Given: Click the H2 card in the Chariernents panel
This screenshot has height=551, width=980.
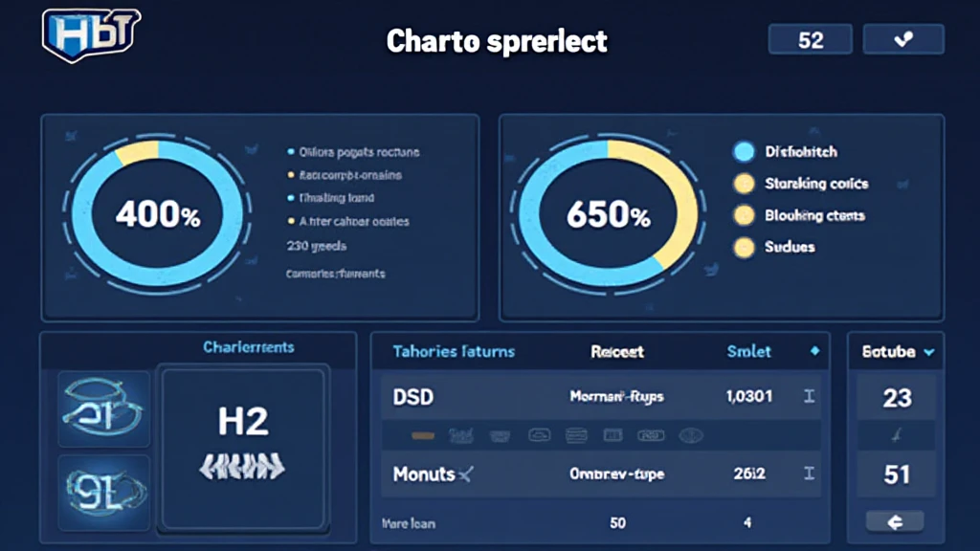Looking at the screenshot, I should pyautogui.click(x=243, y=447).
